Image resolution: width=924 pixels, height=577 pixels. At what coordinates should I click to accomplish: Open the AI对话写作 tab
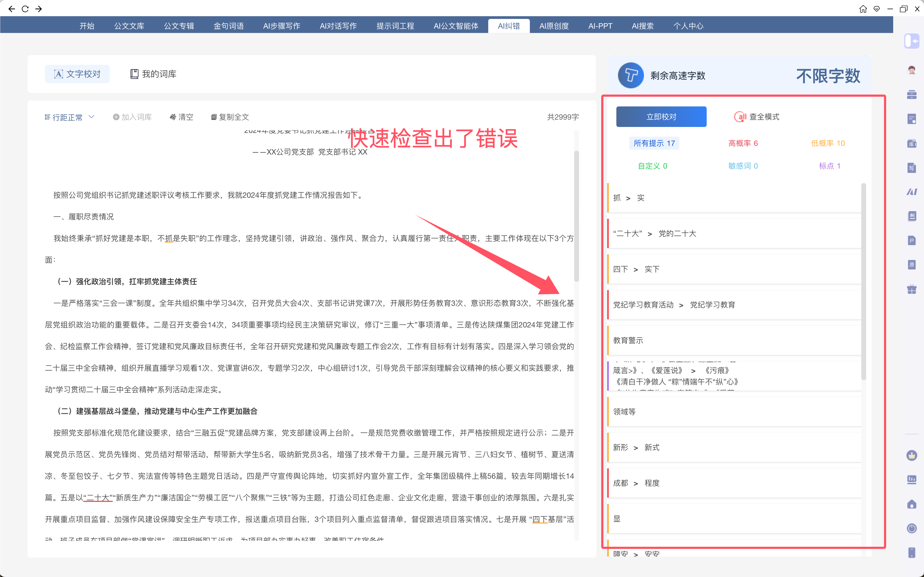[x=338, y=26]
